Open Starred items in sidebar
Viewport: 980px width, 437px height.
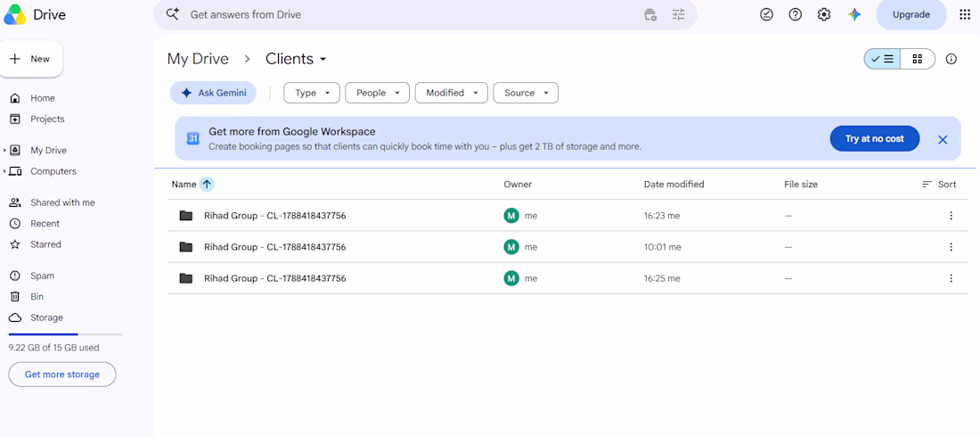pos(45,244)
